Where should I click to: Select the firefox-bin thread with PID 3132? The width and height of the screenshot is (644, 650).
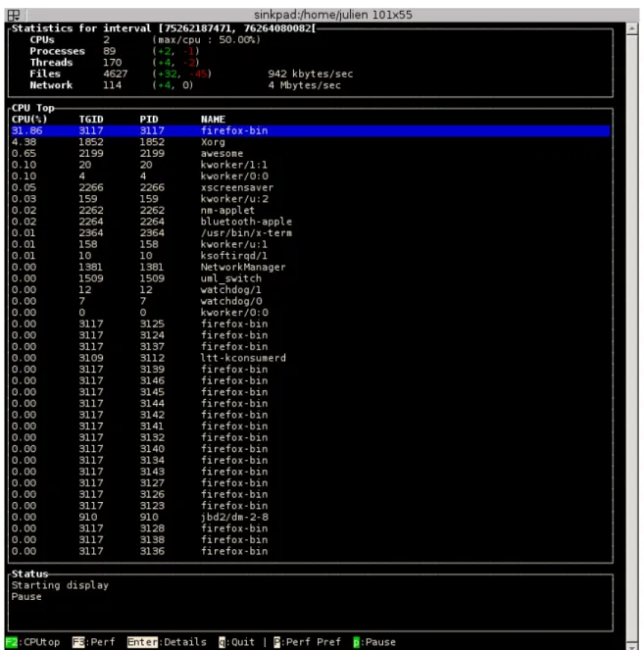(311, 438)
